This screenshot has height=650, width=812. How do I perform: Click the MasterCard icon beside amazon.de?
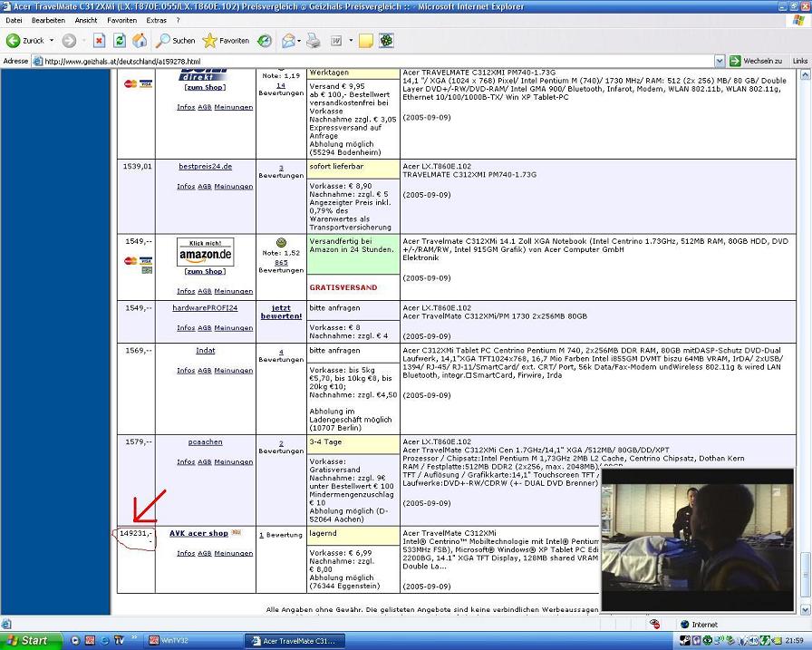click(x=130, y=261)
